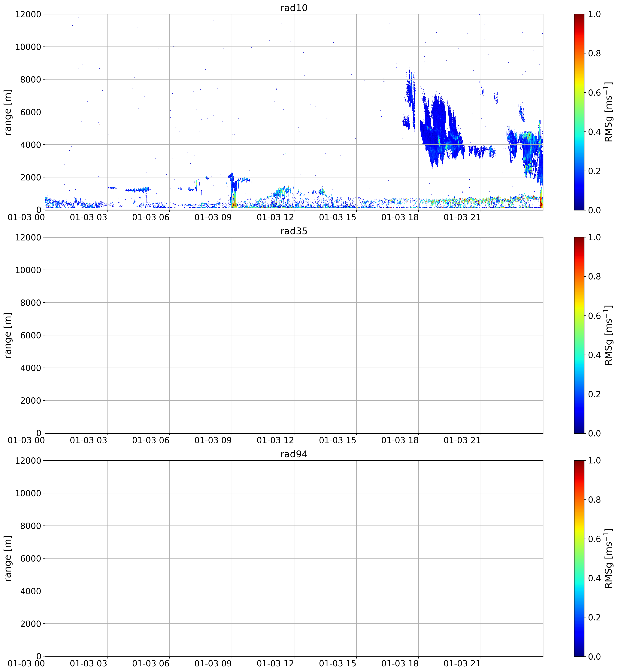Screen dimensions: 618x672
Task: Click the 0.4 tick on rad10 colorbar
Action: [594, 132]
